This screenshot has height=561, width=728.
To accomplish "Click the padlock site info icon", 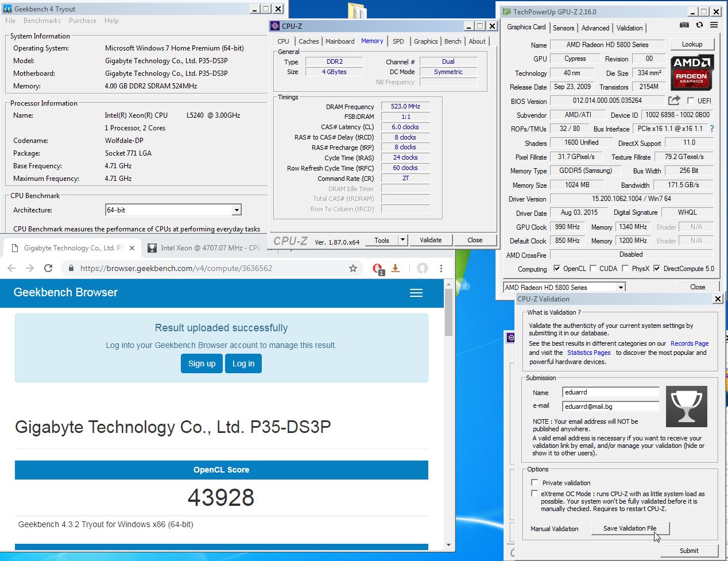I will (71, 268).
